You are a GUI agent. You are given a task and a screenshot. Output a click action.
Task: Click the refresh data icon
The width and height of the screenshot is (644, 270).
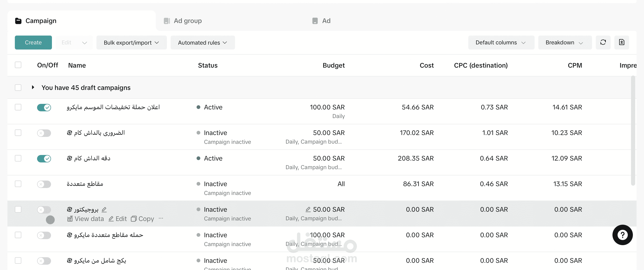603,42
